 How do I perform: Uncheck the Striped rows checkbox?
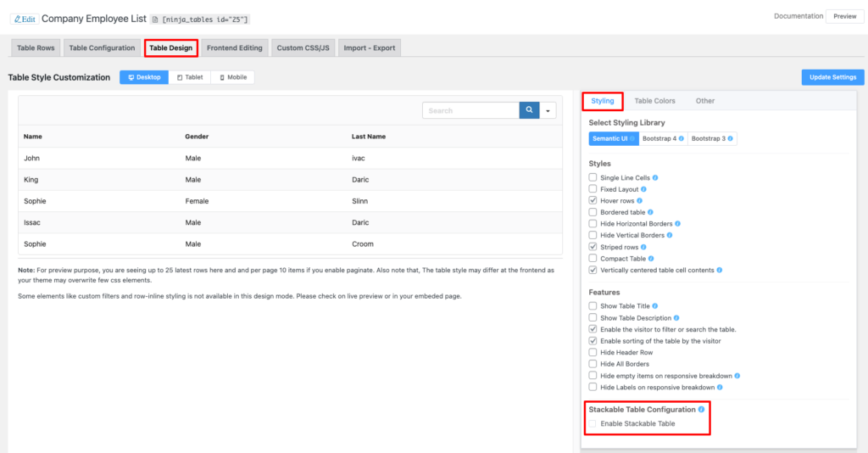[593, 247]
